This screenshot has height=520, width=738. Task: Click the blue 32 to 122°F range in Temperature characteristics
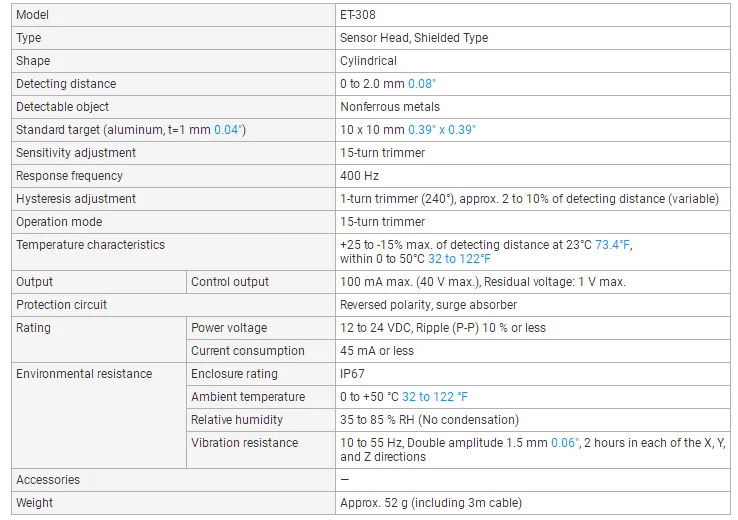coord(459,259)
